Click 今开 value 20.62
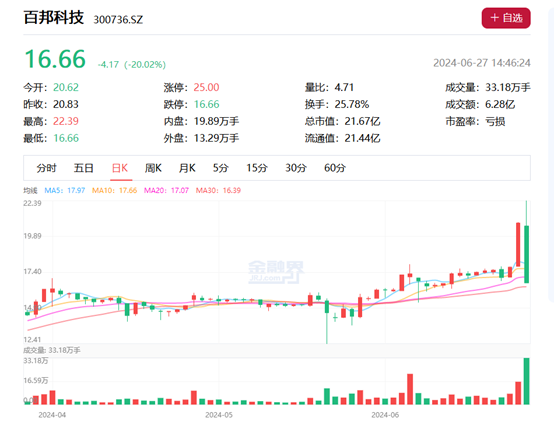This screenshot has width=554, height=425. (x=66, y=87)
